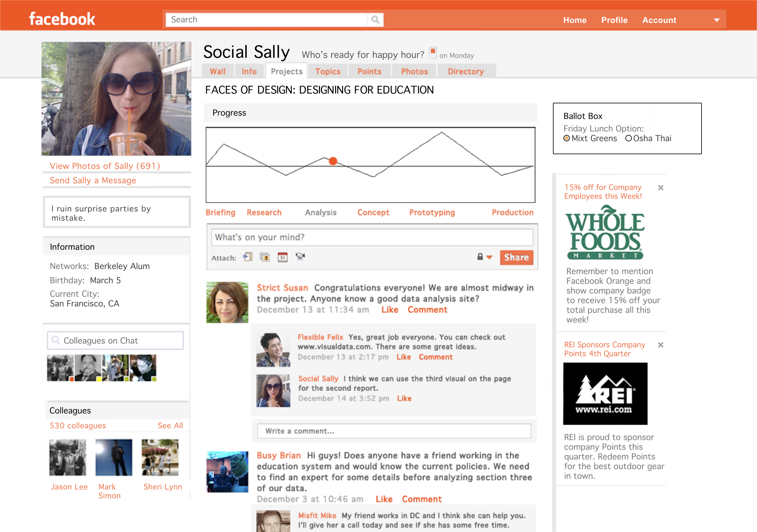Click the search magnifier icon
Viewport: 757px width, 532px height.
click(x=375, y=20)
